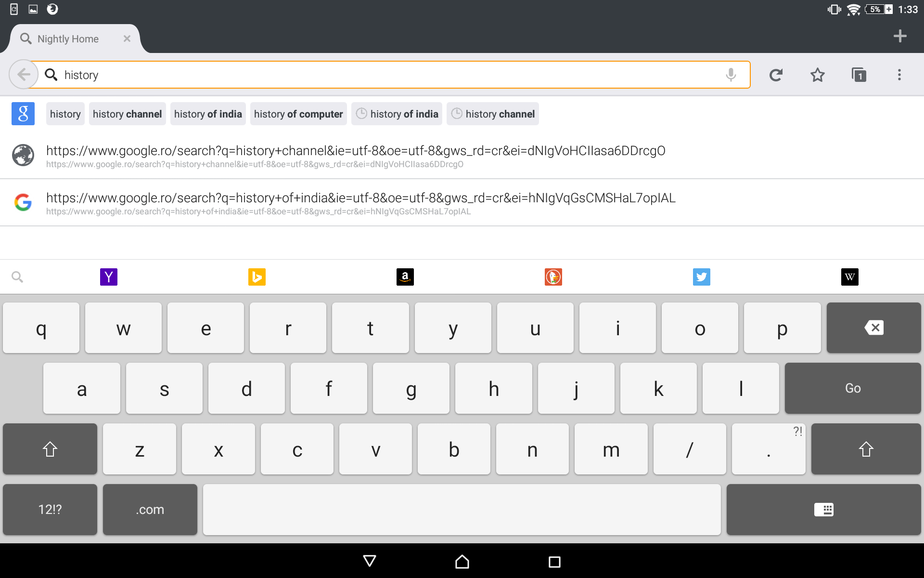Toggle the left shift key
This screenshot has height=578, width=924.
(50, 449)
